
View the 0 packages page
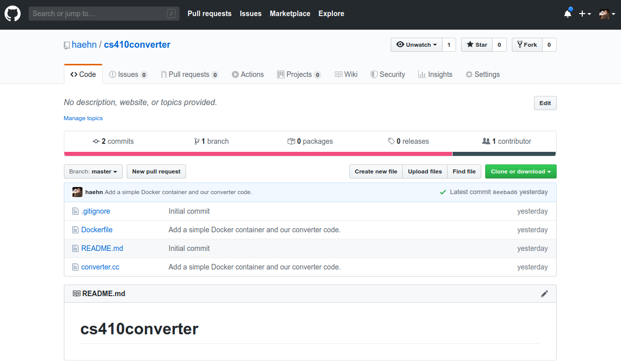click(310, 141)
